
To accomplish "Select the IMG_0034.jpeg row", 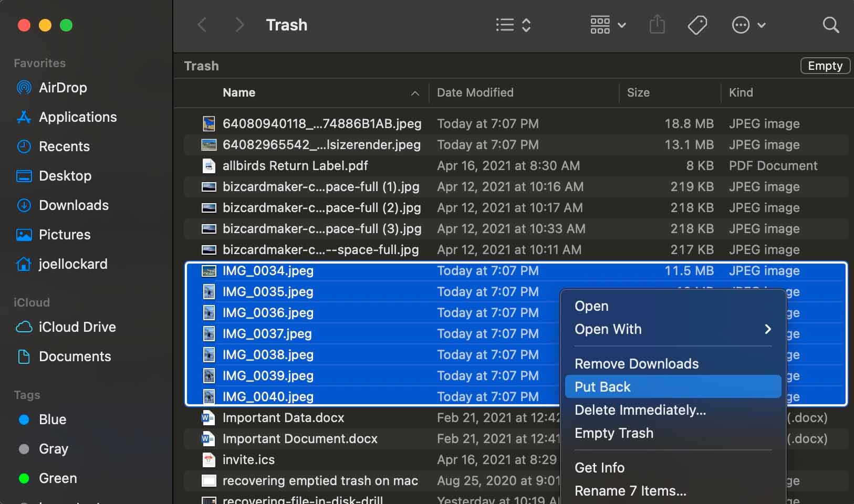I will click(516, 270).
